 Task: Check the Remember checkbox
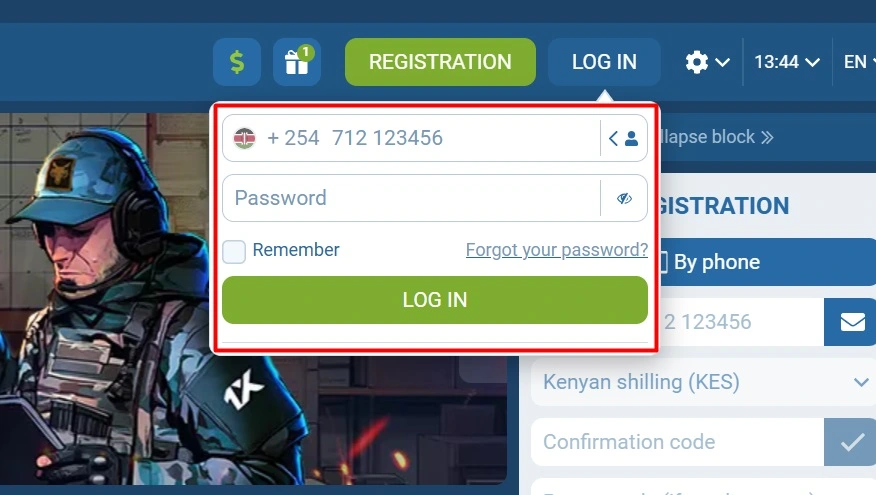point(234,251)
